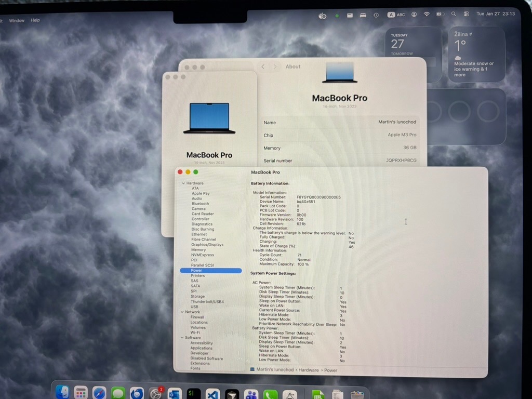Screen dimensions: 532x399
Task: Collapse the Software section in sidebar
Action: coord(182,338)
